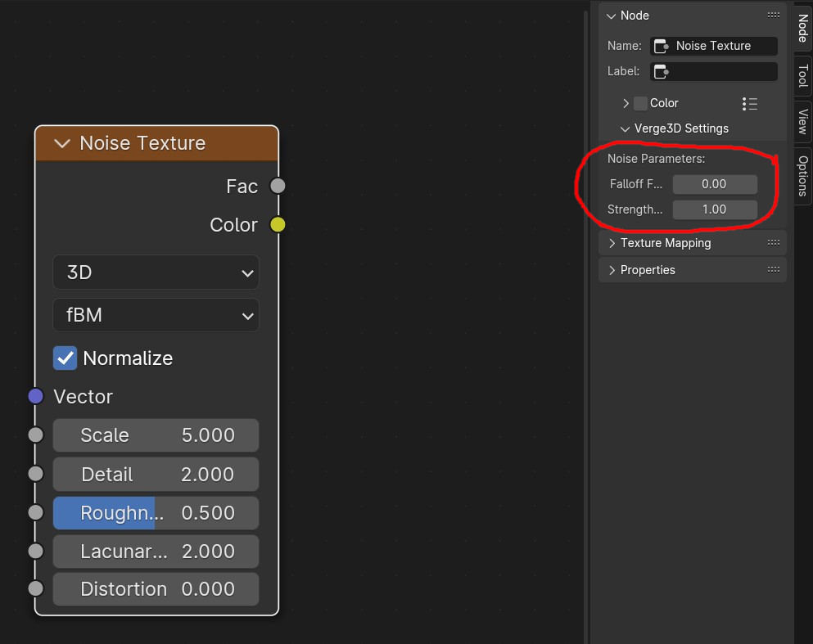Click the Node panel drag-handle dots
Image resolution: width=813 pixels, height=644 pixels.
point(774,15)
